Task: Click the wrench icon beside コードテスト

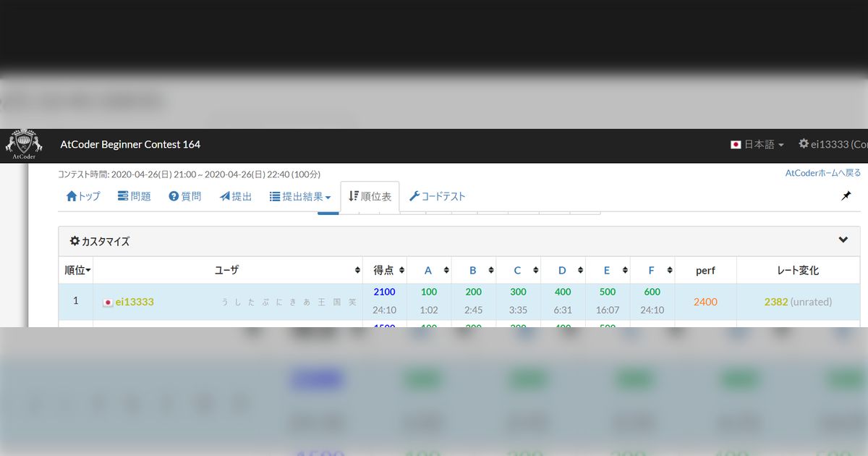Action: [414, 196]
